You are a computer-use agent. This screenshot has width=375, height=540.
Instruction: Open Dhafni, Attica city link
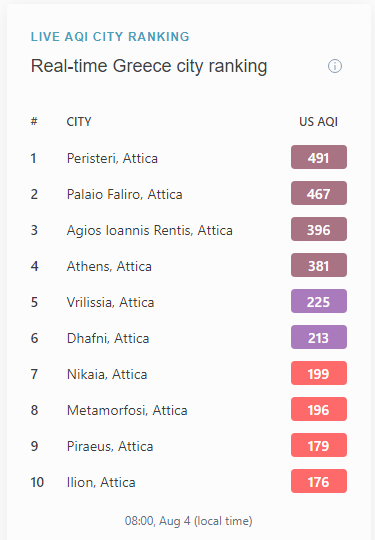[108, 338]
